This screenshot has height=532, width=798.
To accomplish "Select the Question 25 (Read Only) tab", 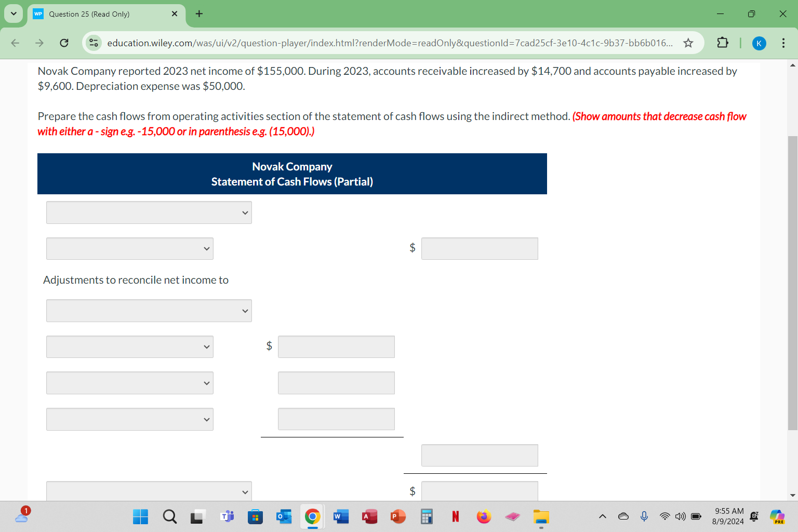I will point(99,14).
